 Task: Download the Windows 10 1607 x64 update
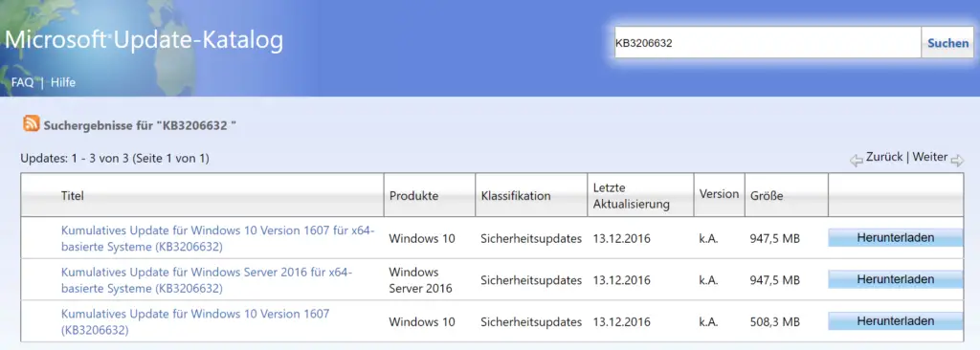click(895, 237)
